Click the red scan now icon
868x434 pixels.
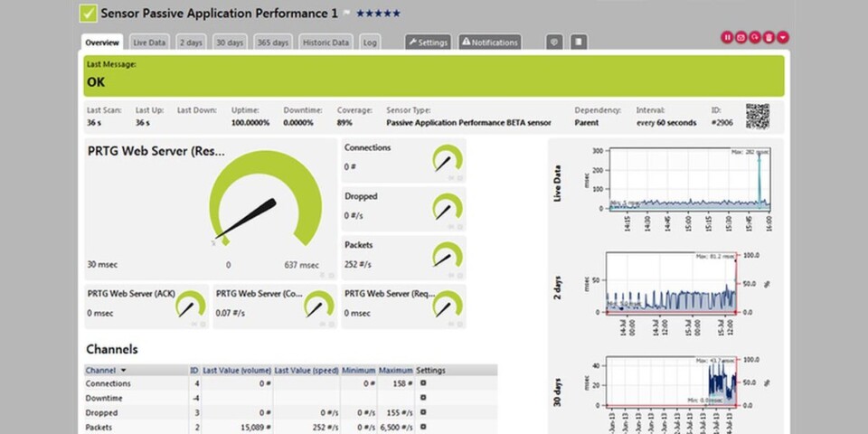(755, 37)
